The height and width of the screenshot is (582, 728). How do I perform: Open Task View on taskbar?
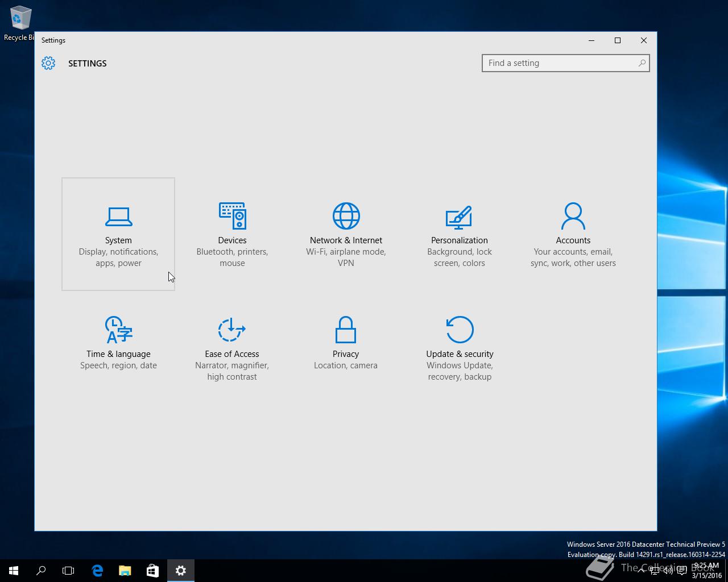(68, 571)
